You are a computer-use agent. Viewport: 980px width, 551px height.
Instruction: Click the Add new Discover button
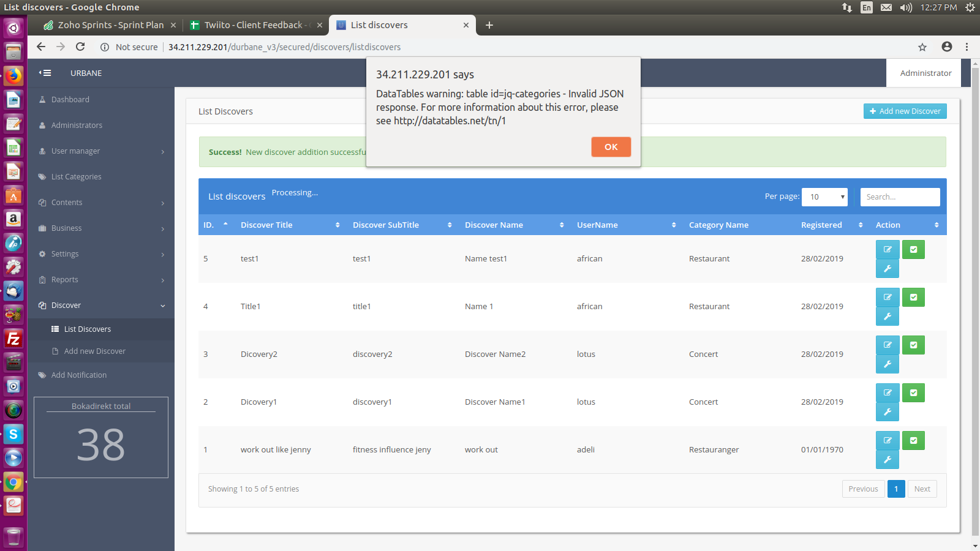coord(905,111)
